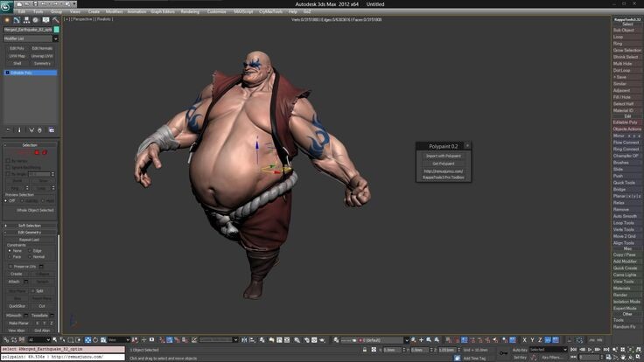Screen dimensions: 644x362
Task: Open the Create command panel tab
Action: [x=7, y=20]
